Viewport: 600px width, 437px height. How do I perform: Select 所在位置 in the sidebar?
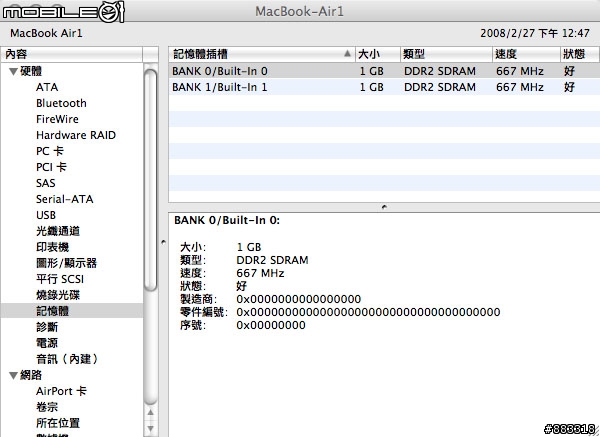coord(58,423)
